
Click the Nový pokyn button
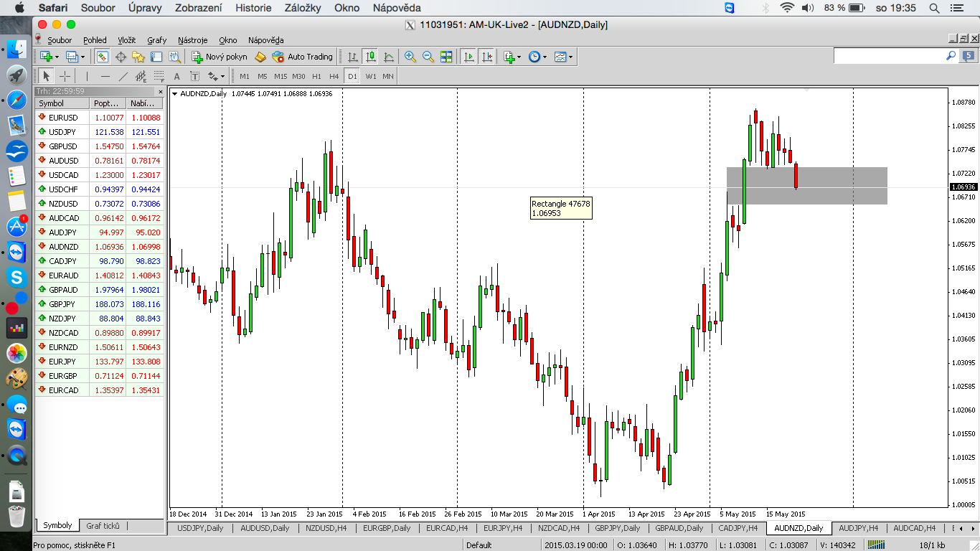click(220, 57)
